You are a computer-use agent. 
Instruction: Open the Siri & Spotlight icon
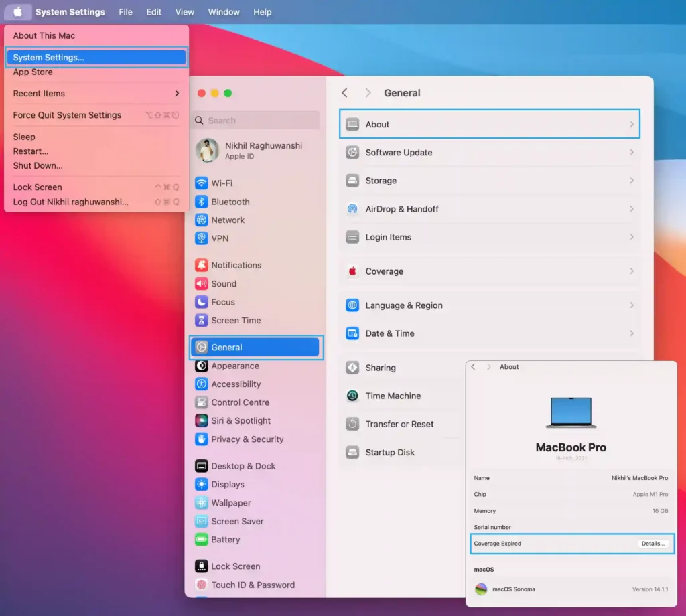click(201, 421)
